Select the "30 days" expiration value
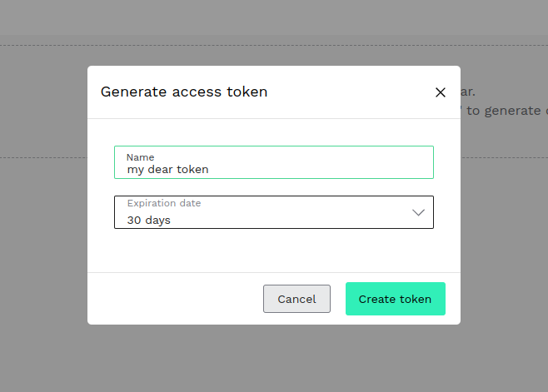 point(149,221)
